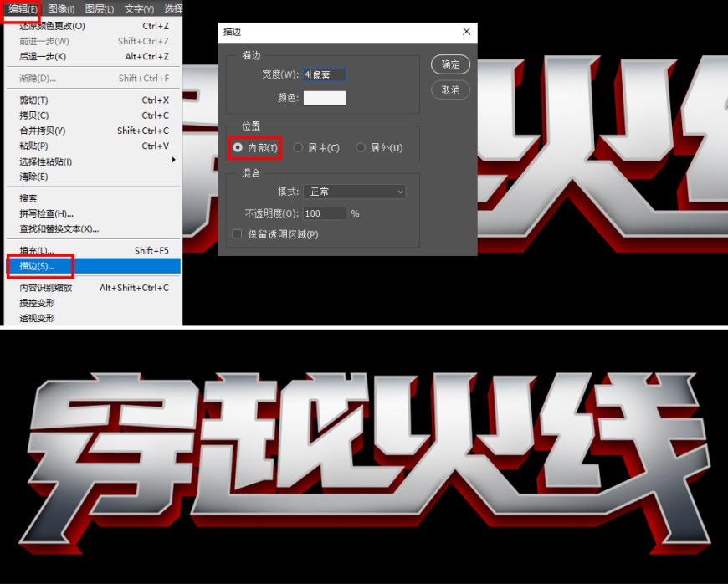
Task: Open the 图像(I) menu
Action: click(x=61, y=8)
